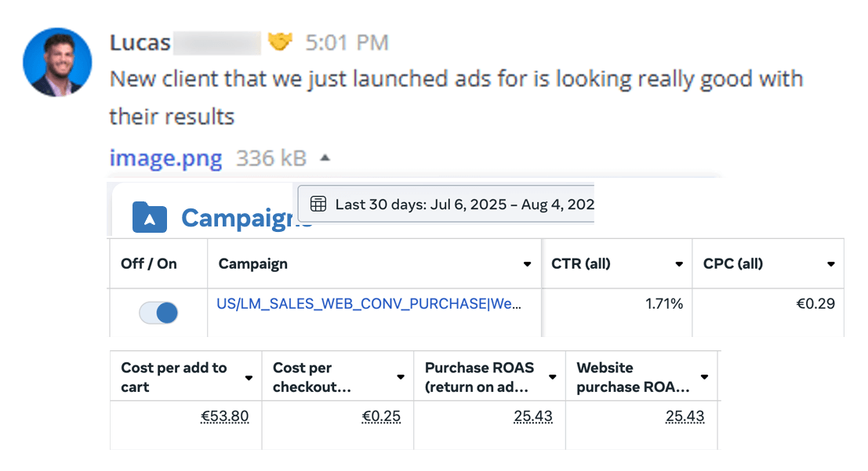Viewport: 868px width, 471px height.
Task: Open the CPC (all) column dropdown arrow
Action: coord(831,264)
